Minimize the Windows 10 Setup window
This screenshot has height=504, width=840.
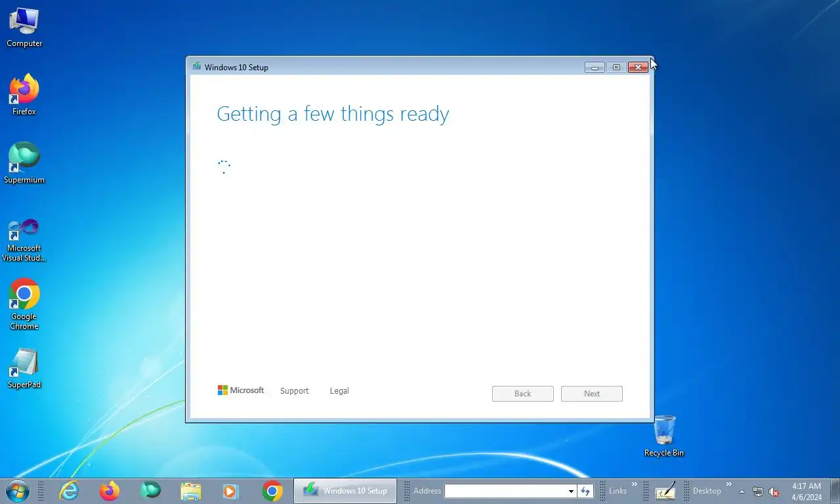[x=595, y=67]
